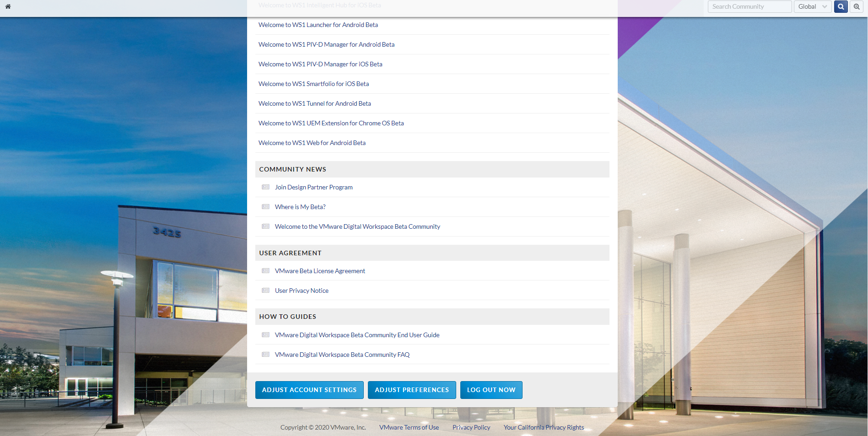Open WS1 UEM Extension for Chrome OS Beta
This screenshot has width=868, height=436.
click(331, 123)
